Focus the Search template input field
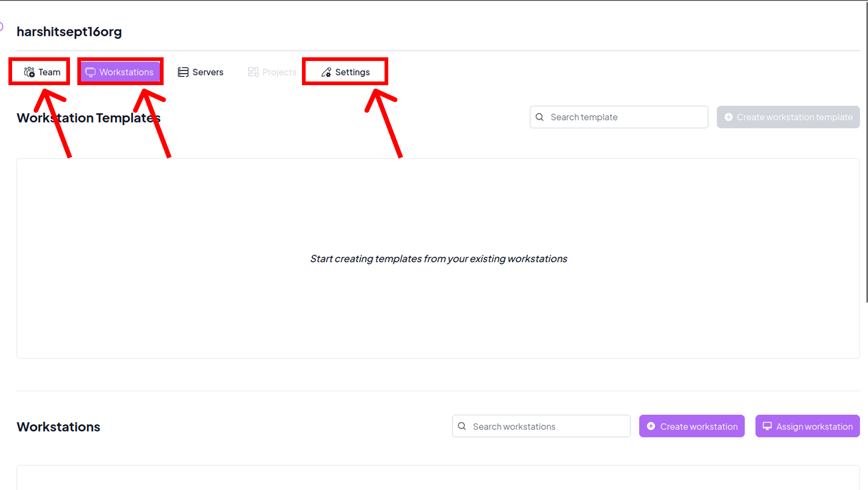 pos(626,117)
